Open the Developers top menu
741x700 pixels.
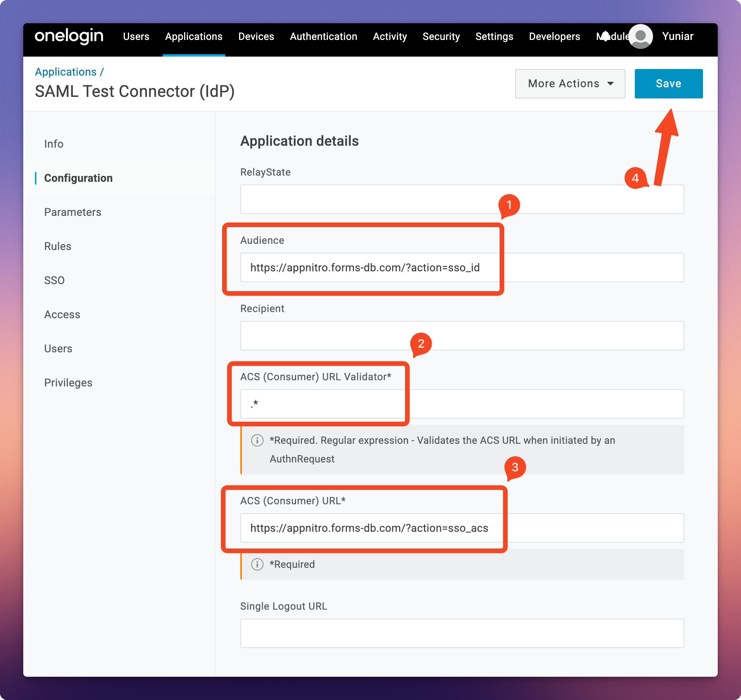tap(555, 36)
